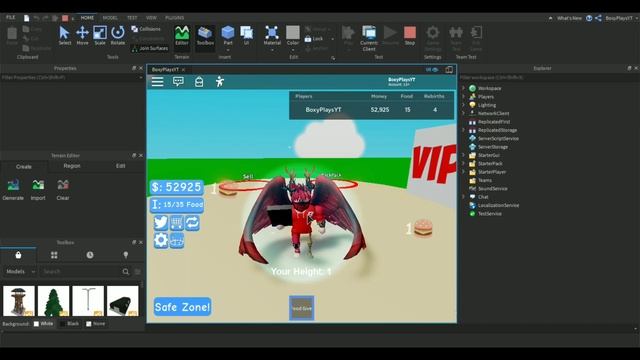Expand the ReplicatedStorage node
This screenshot has width=640, height=360.
(463, 130)
